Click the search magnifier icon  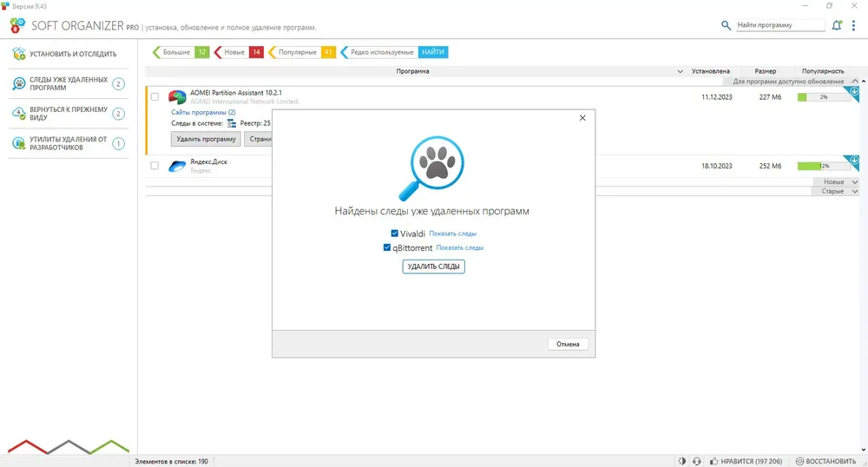tap(726, 25)
